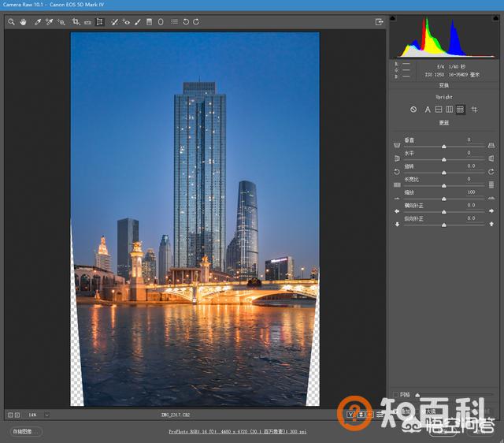This screenshot has height=443, width=504.
Task: Select the Spot Removal tool
Action: [x=114, y=22]
